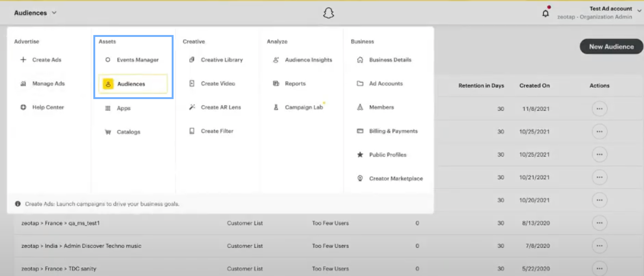644x276 pixels.
Task: Open actions menu for 8/13/2020 audience
Action: point(599,223)
